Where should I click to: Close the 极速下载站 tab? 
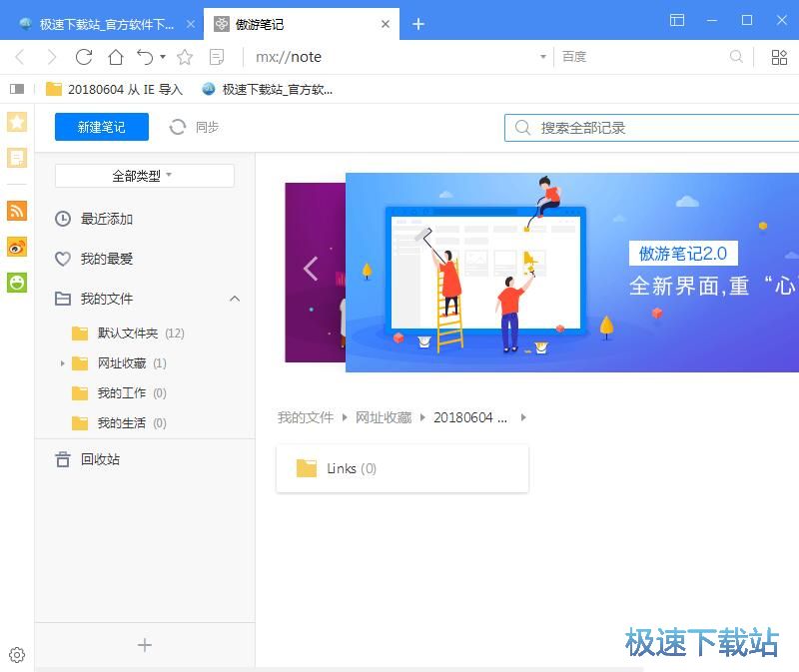[191, 24]
